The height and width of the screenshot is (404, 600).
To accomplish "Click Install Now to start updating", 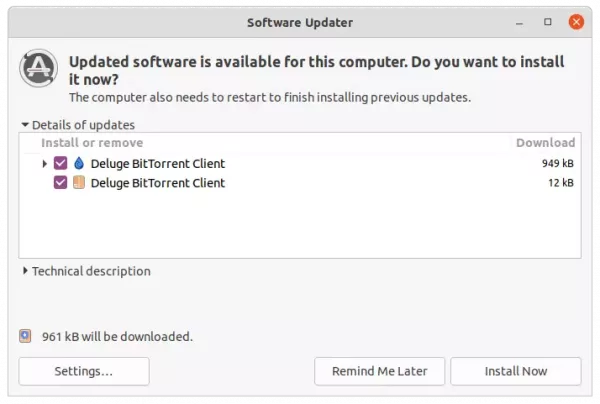I will 516,371.
